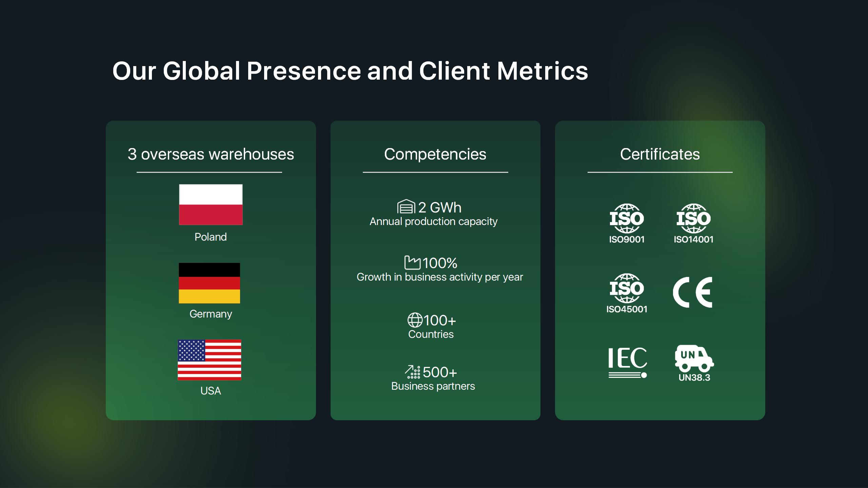Click Growth in business activity per year

tap(440, 277)
